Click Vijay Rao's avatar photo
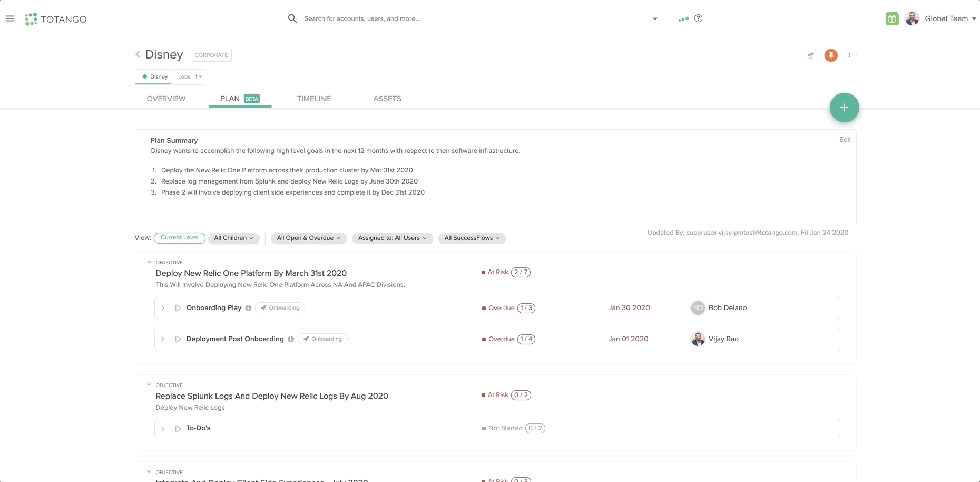The width and height of the screenshot is (980, 482). pos(698,339)
